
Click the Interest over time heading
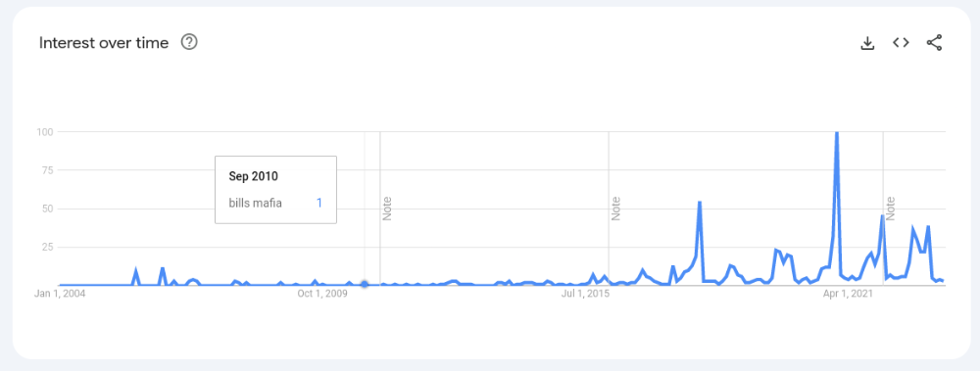pos(104,42)
